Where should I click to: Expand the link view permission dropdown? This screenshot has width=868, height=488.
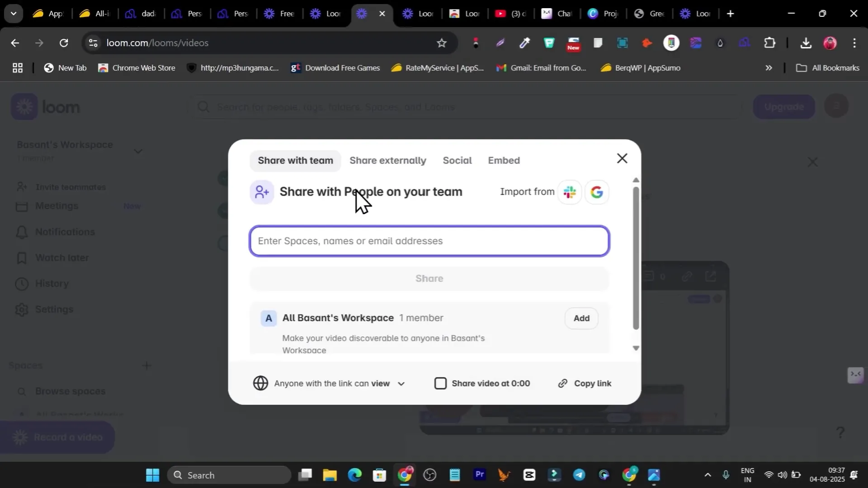[401, 384]
